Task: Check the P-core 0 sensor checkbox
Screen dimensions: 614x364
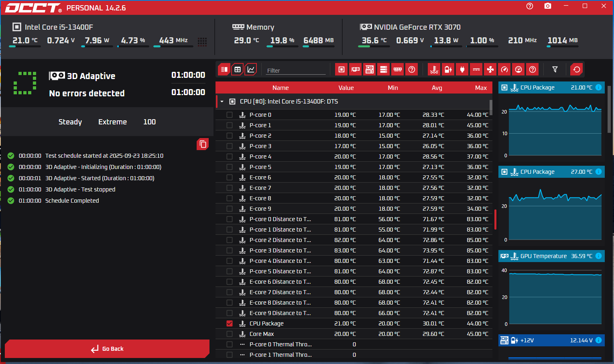Action: (230, 115)
